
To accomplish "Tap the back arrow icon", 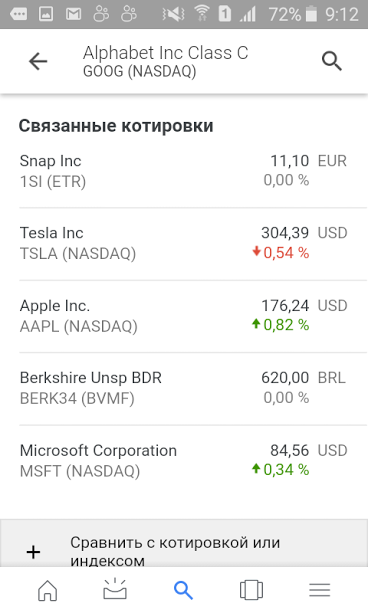I will click(x=38, y=61).
